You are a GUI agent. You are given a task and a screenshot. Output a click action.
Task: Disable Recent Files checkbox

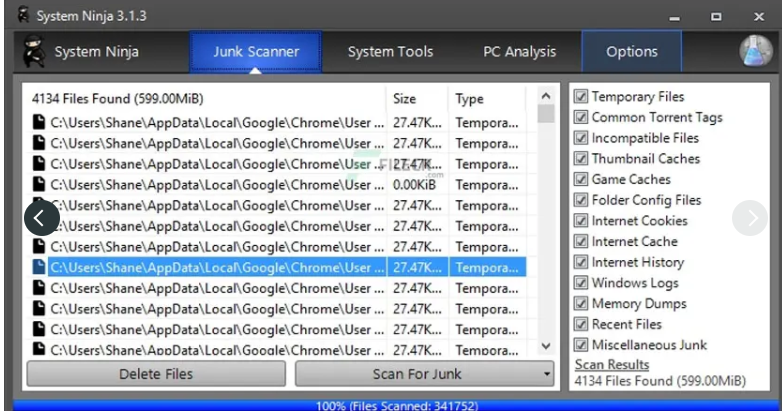(581, 324)
